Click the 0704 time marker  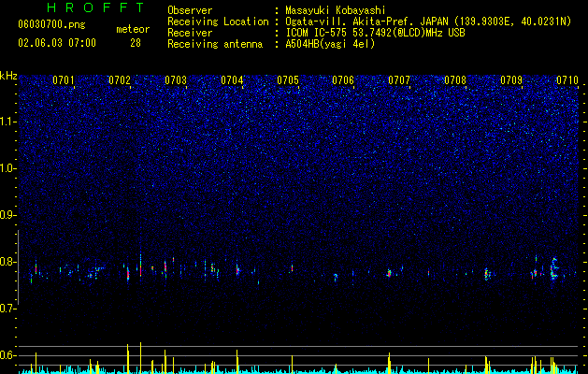pos(232,80)
